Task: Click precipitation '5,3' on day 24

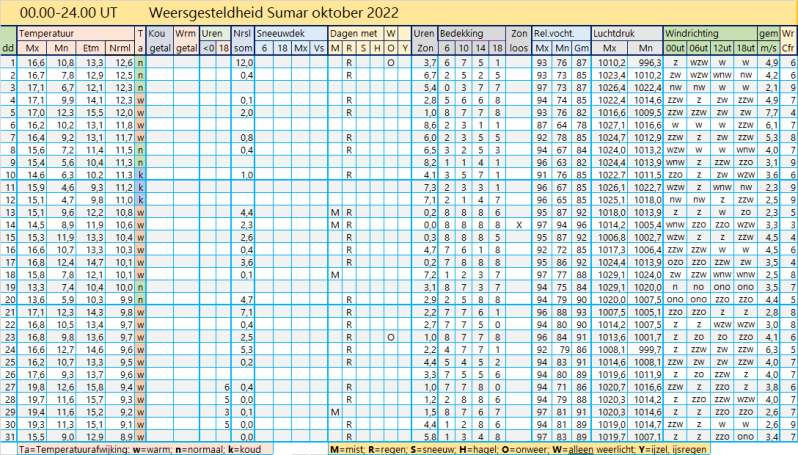Action: pyautogui.click(x=246, y=350)
